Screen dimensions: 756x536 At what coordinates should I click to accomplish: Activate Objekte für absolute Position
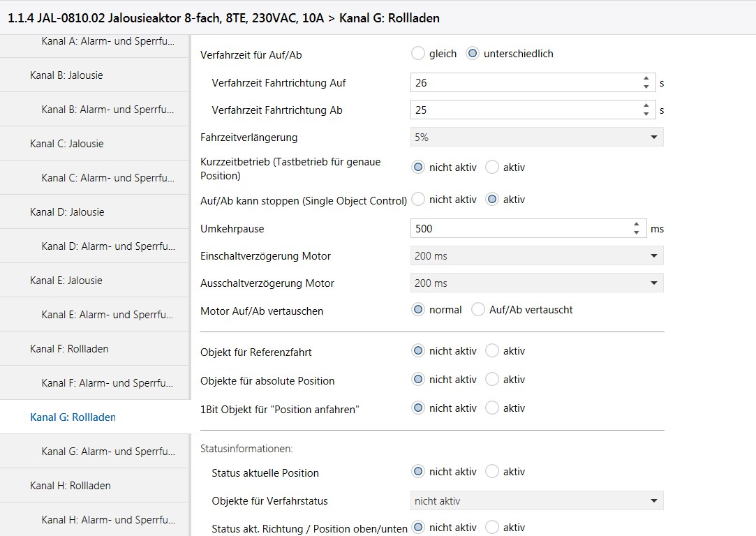coord(492,380)
